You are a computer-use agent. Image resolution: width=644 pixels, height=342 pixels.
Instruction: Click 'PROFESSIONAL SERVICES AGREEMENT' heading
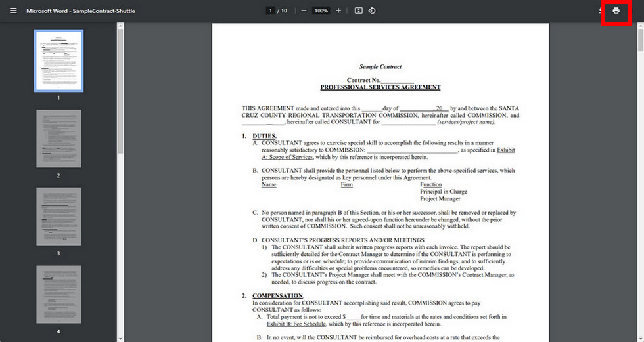click(380, 87)
